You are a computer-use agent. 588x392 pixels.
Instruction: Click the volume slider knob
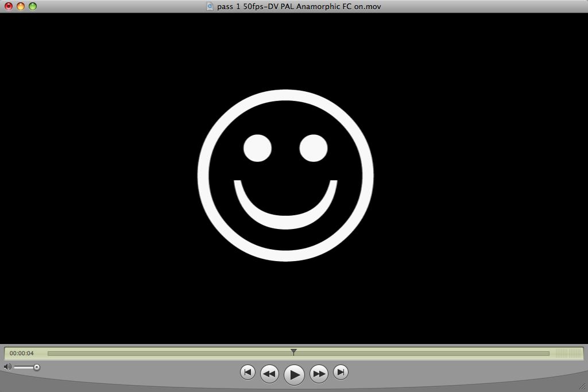pyautogui.click(x=36, y=367)
